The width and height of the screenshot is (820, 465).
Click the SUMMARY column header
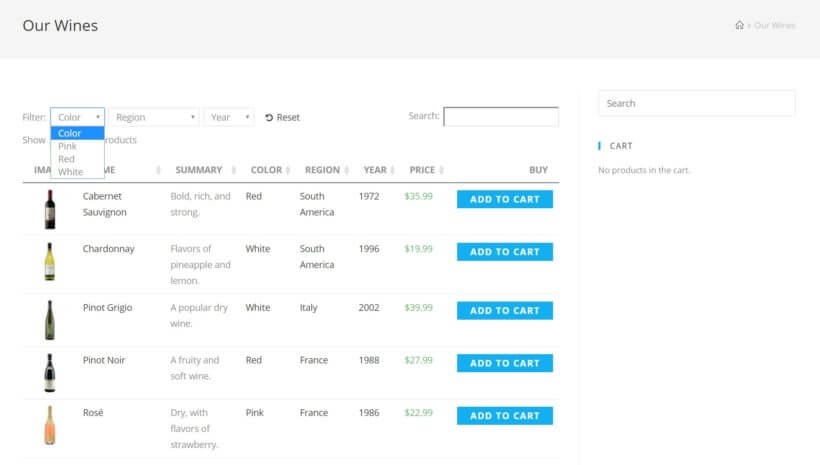click(199, 170)
